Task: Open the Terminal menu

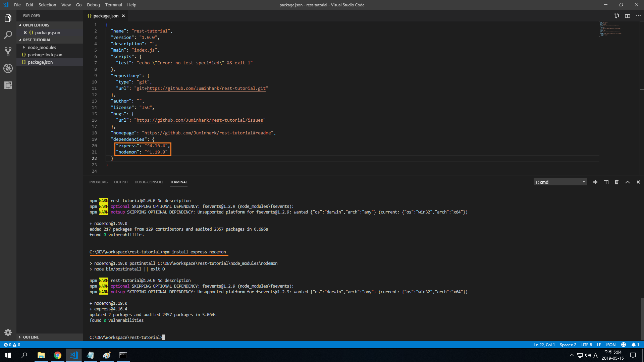Action: pos(113,5)
